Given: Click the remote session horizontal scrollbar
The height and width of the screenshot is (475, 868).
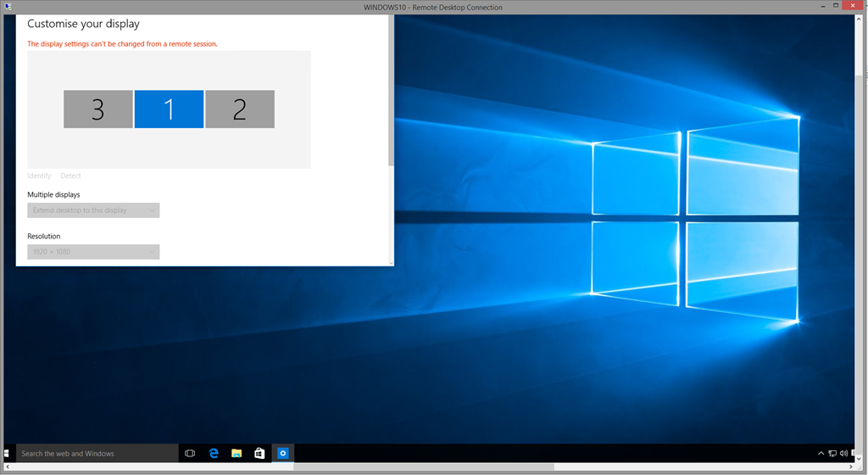Looking at the screenshot, I should (424, 467).
